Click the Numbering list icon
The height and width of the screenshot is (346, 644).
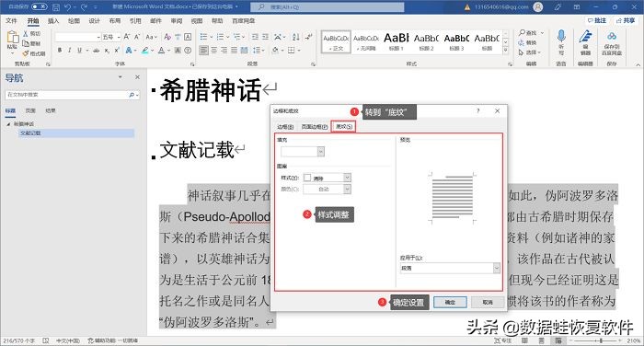pyautogui.click(x=220, y=37)
